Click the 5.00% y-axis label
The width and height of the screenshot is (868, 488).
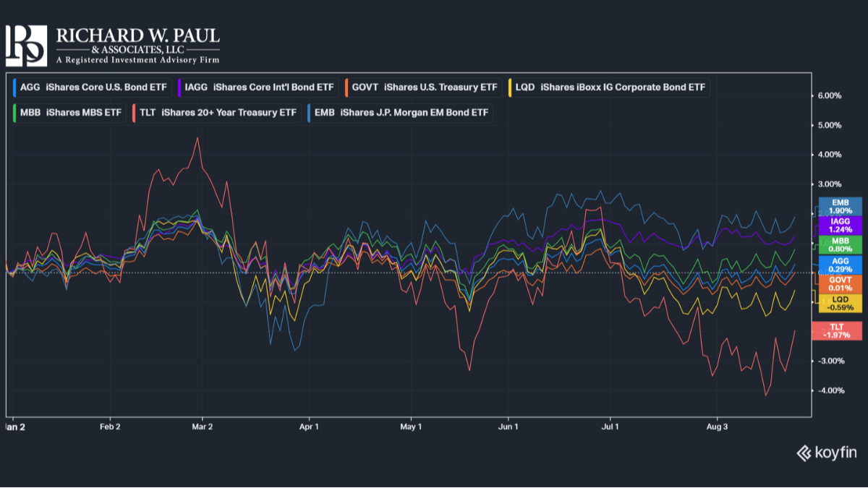point(829,125)
